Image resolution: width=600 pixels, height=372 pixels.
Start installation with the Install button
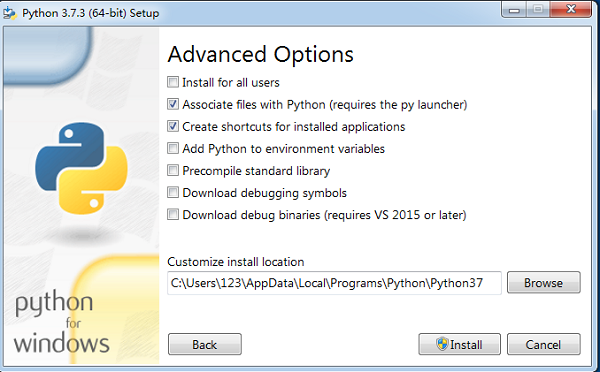point(459,344)
